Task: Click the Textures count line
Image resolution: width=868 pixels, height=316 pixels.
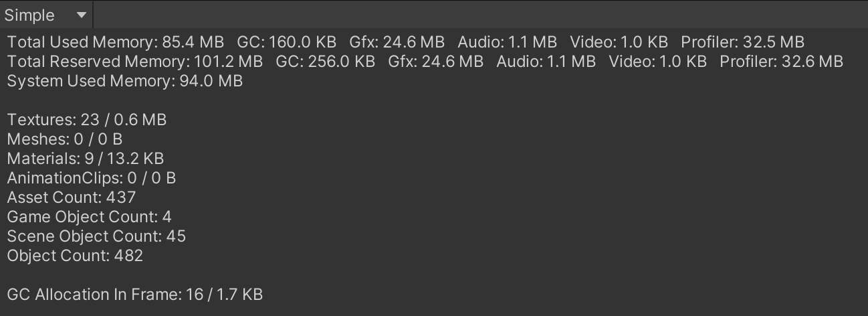Action: (x=86, y=120)
